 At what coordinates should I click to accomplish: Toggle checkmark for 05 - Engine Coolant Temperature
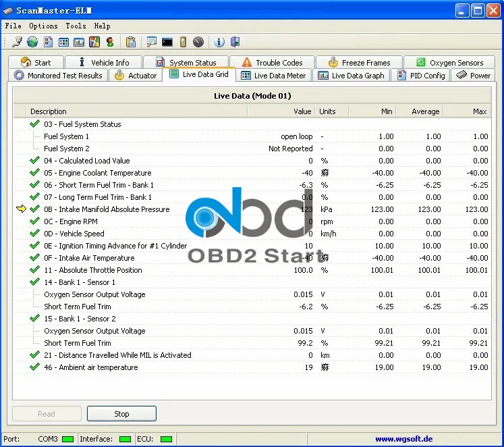[34, 172]
